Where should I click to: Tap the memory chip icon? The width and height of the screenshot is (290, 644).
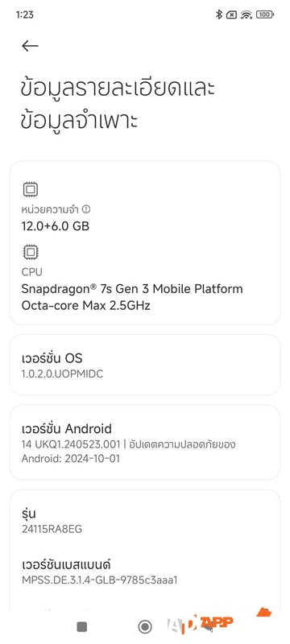click(31, 190)
